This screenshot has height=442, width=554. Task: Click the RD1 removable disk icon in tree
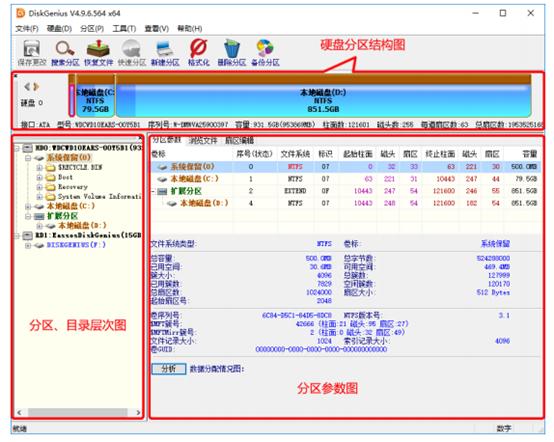pyautogui.click(x=28, y=235)
